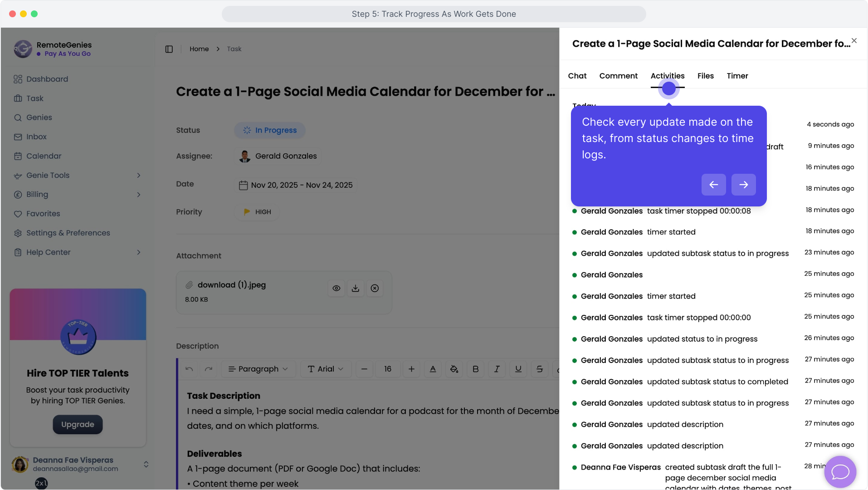Open Help Center in the sidebar
The width and height of the screenshot is (868, 490).
(49, 252)
